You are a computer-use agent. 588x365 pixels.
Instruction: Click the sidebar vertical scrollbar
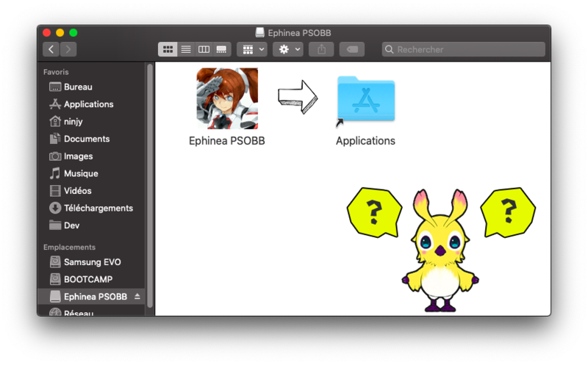point(151,186)
